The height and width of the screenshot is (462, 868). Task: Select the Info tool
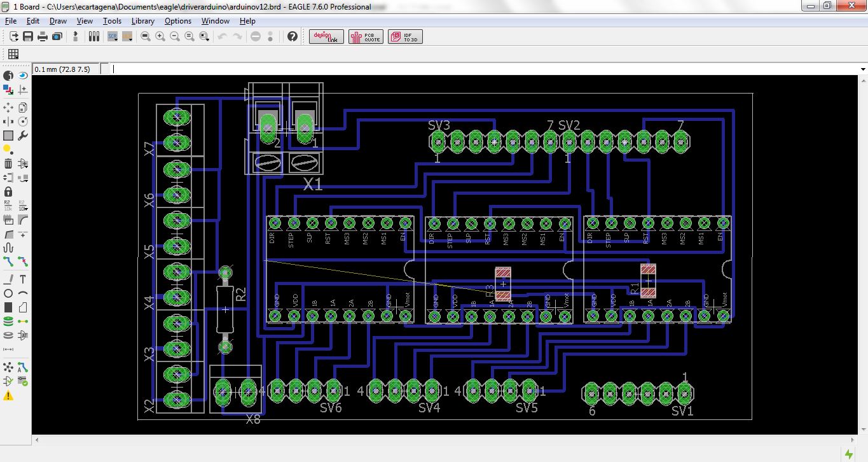pos(8,76)
